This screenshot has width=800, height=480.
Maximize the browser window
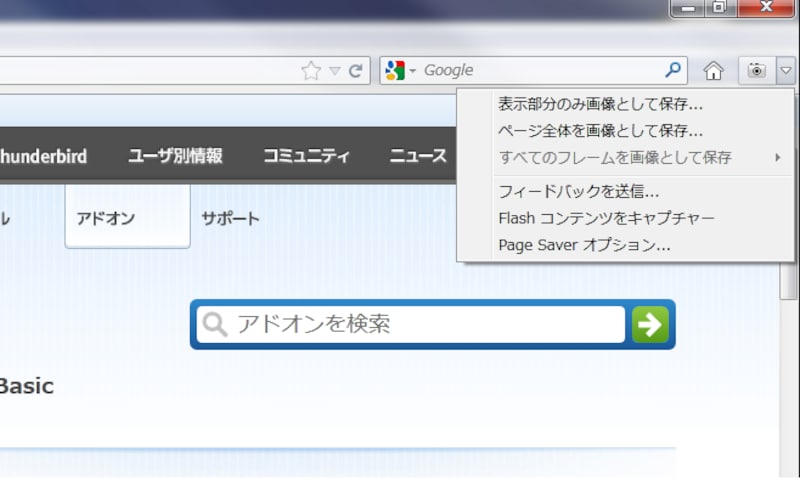(x=719, y=8)
